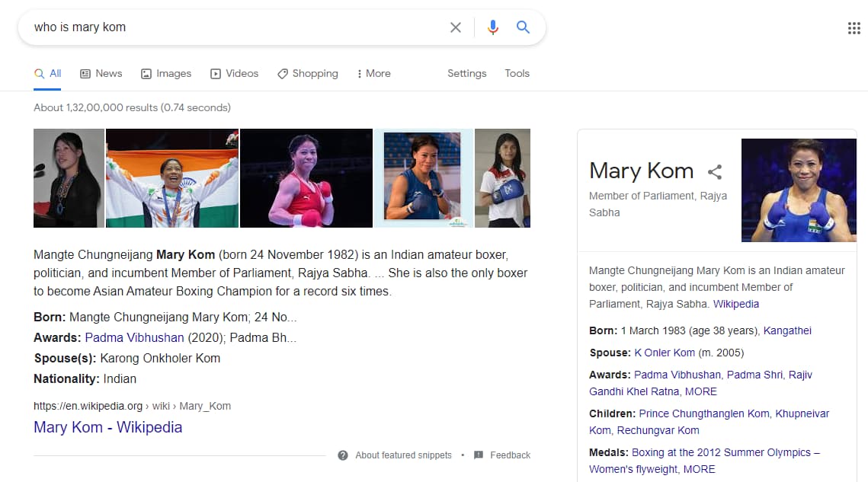The width and height of the screenshot is (868, 482).
Task: Open Rajiv Gandhi Khel Ratna link
Action: click(x=700, y=383)
